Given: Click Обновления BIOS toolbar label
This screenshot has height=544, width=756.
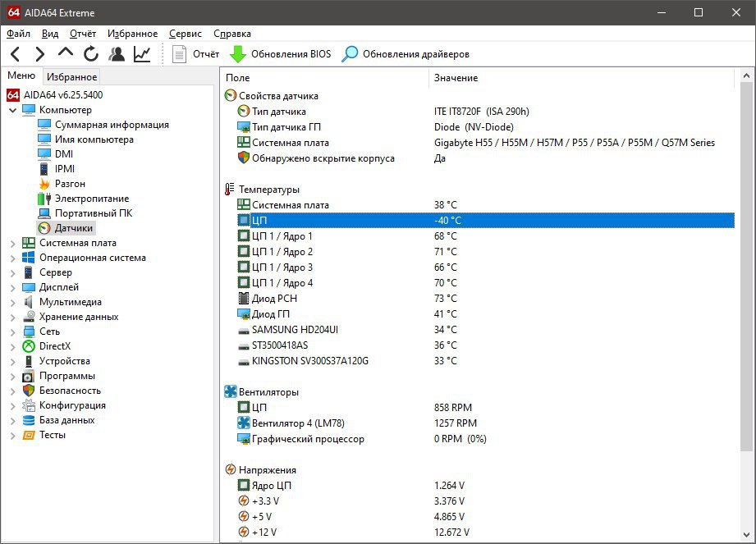Looking at the screenshot, I should [291, 54].
